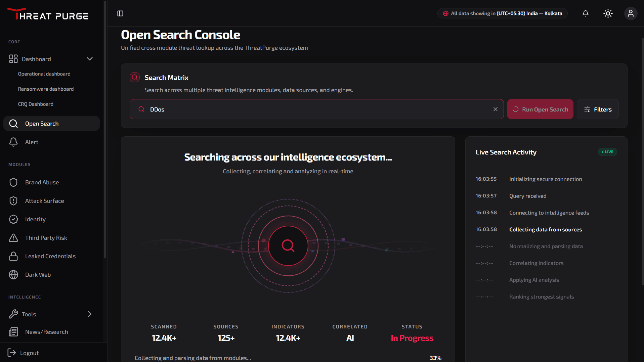
Task: Click the Dashboard grid icon
Action: [x=13, y=59]
